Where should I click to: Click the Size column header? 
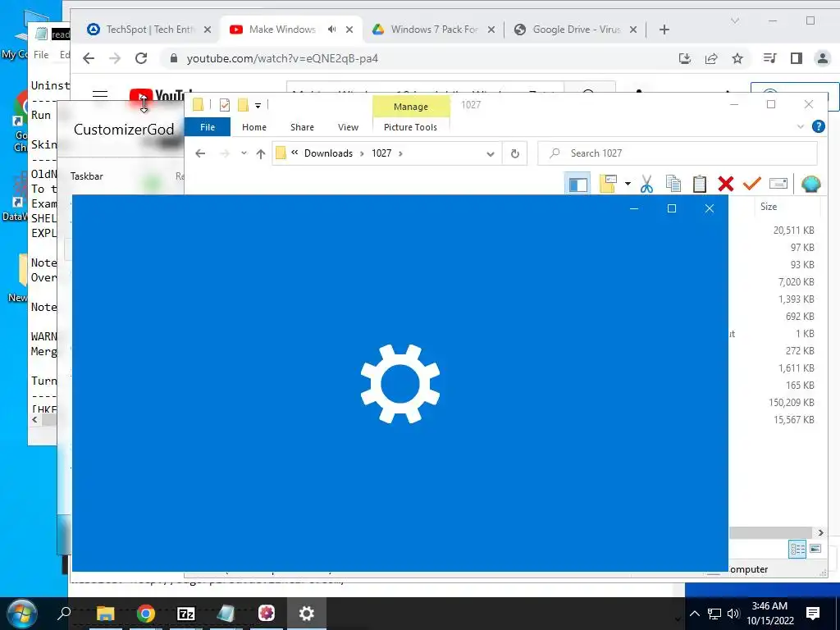click(x=768, y=206)
